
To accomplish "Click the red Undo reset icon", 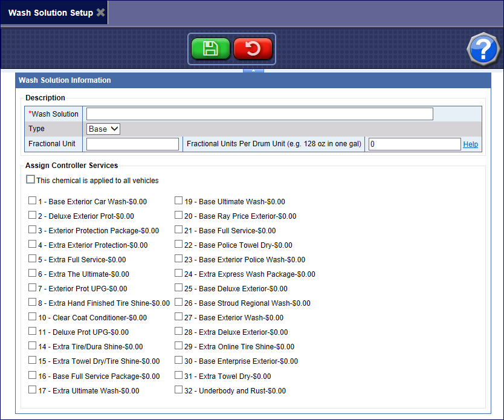I will [x=253, y=49].
